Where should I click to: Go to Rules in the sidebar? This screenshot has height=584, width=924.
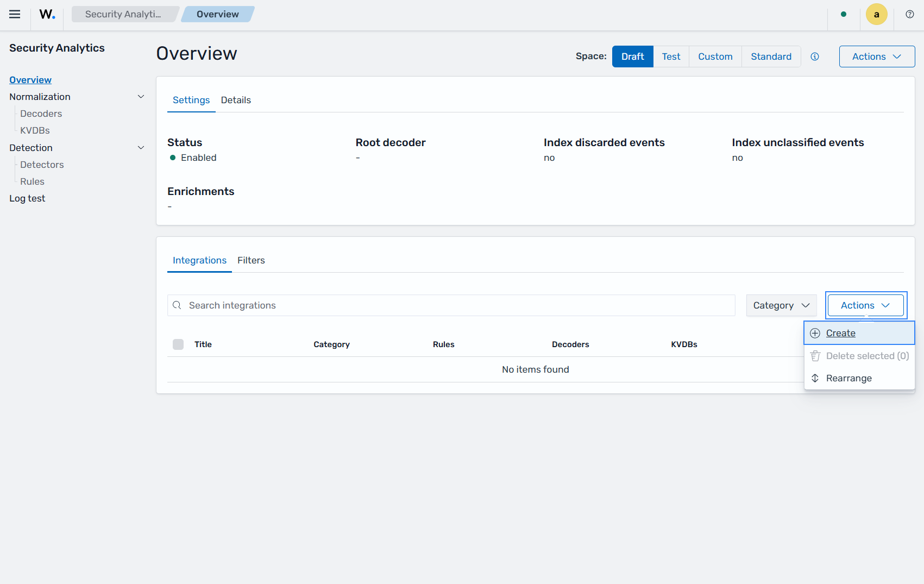click(32, 181)
